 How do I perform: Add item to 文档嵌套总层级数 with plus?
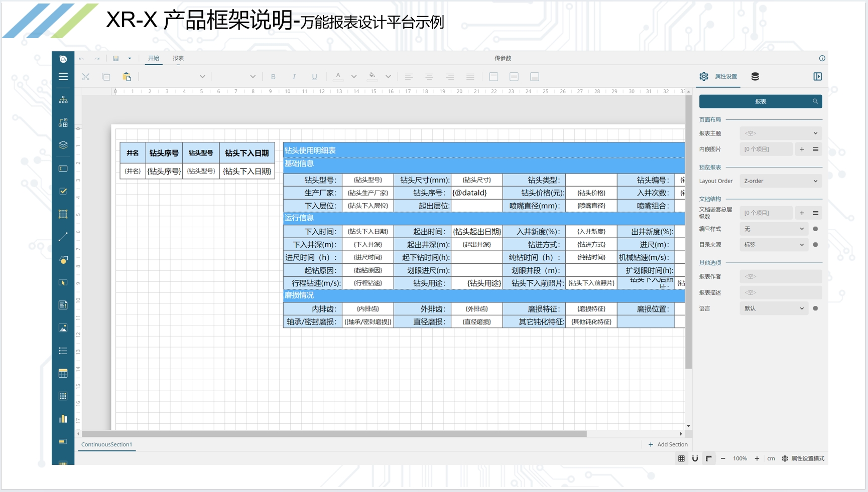click(x=802, y=213)
